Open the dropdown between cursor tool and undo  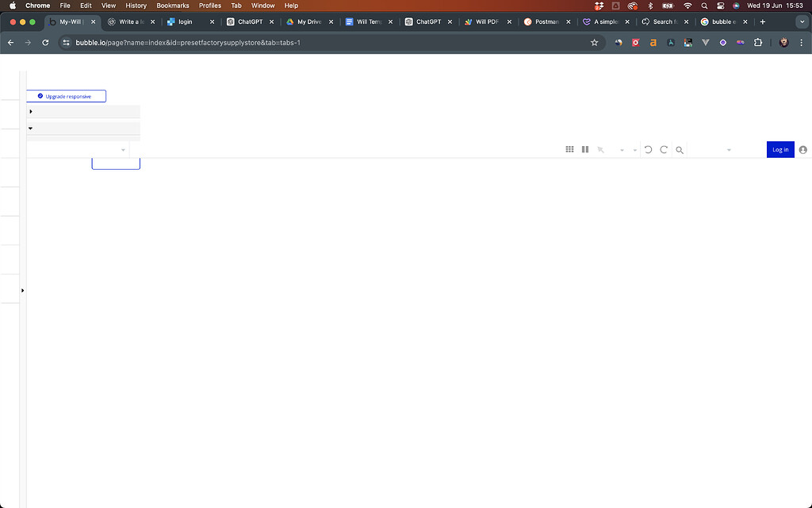click(x=622, y=149)
